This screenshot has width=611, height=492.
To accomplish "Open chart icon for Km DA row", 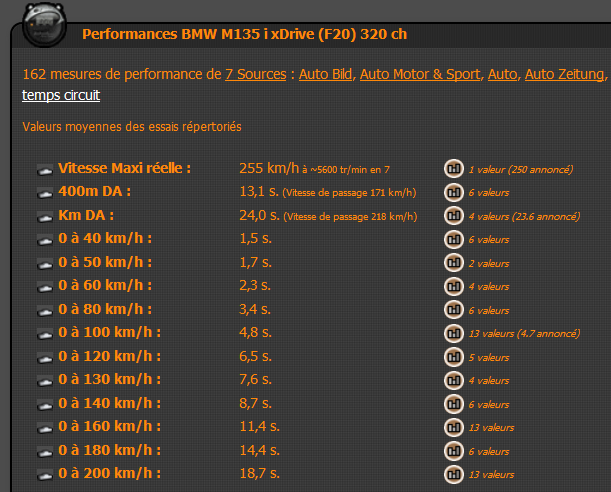I will [x=454, y=216].
